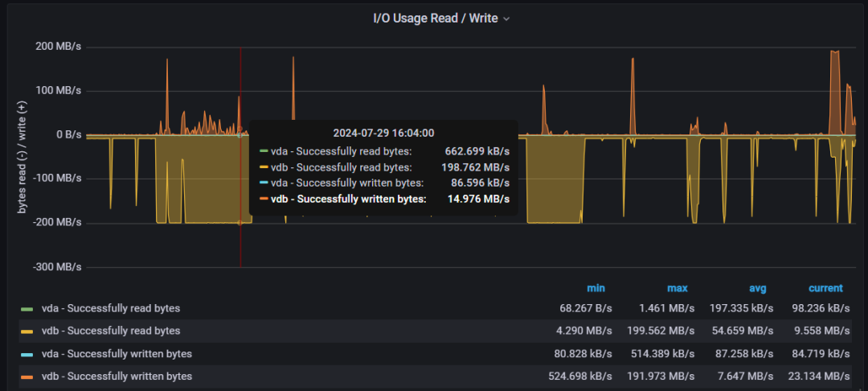This screenshot has width=868, height=391.
Task: Click green swatch for vda Successfully read bytes
Action: click(x=27, y=309)
